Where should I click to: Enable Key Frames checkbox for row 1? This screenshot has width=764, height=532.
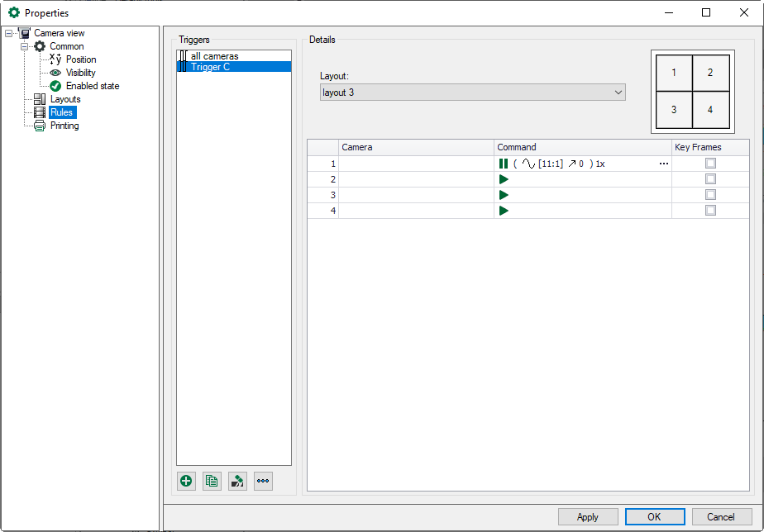[710, 164]
